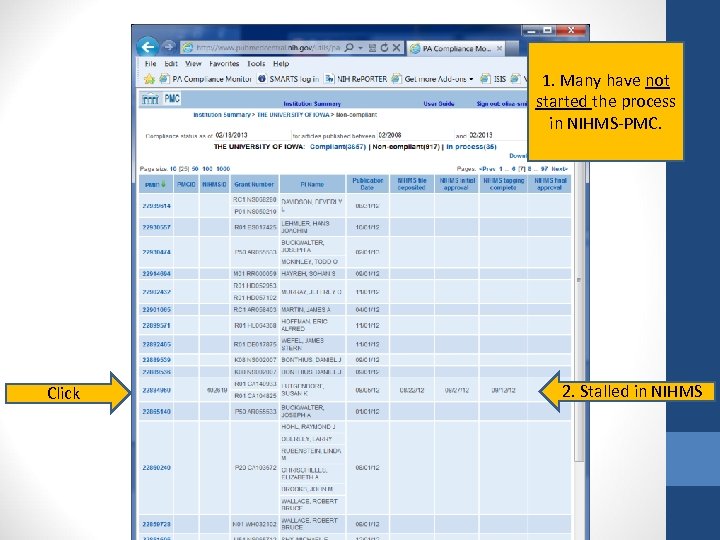Click the Compliant(3667) link
This screenshot has width=720, height=540.
[x=338, y=147]
